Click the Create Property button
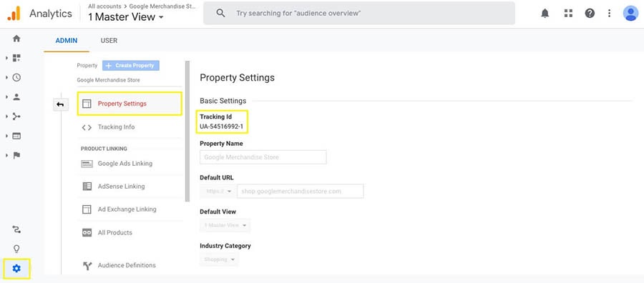The image size is (644, 283). pyautogui.click(x=131, y=66)
